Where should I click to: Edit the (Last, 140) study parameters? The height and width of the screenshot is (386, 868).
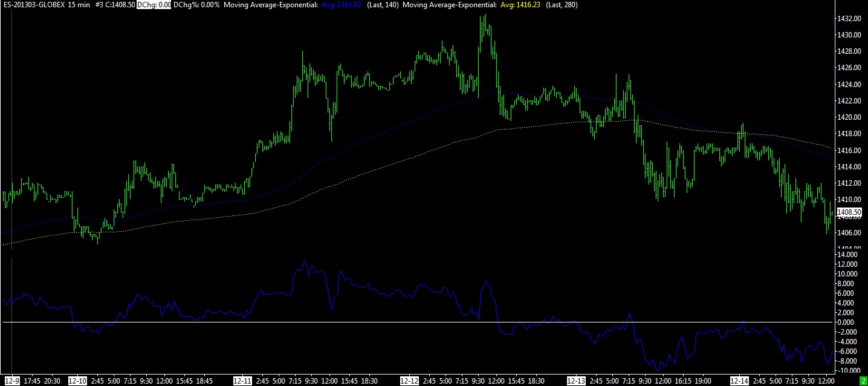[x=383, y=5]
